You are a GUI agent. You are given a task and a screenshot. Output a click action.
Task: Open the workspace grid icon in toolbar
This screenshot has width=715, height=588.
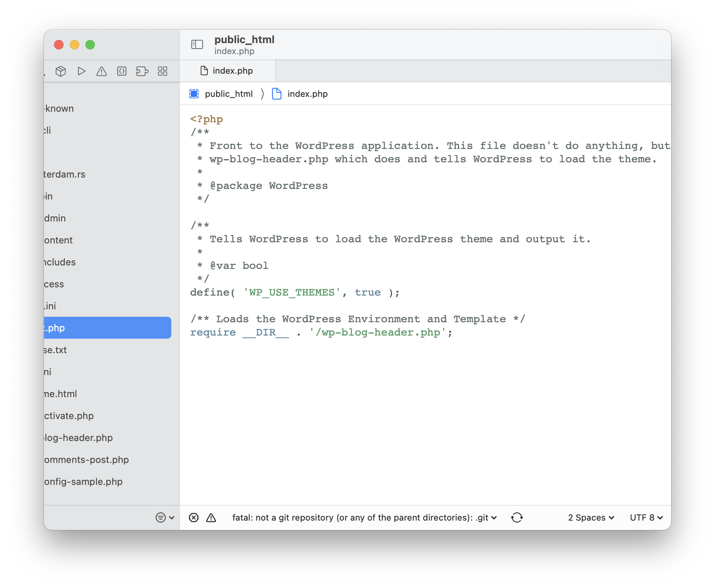pos(162,71)
